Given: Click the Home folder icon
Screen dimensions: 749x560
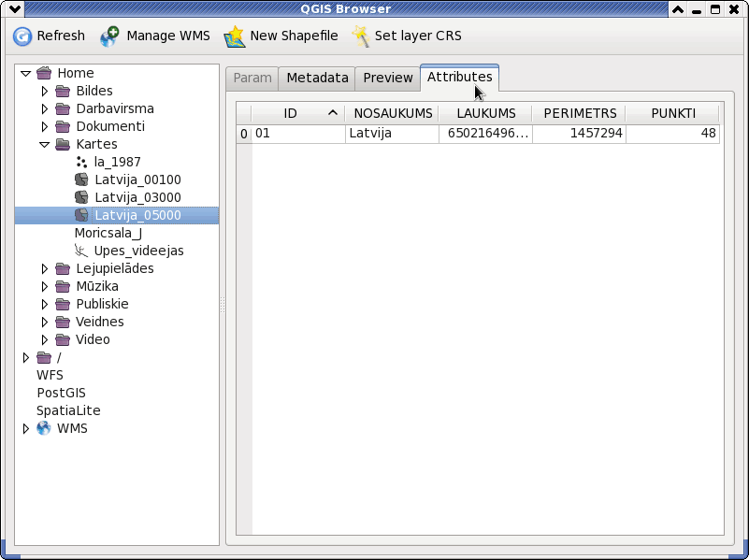Looking at the screenshot, I should click(44, 73).
